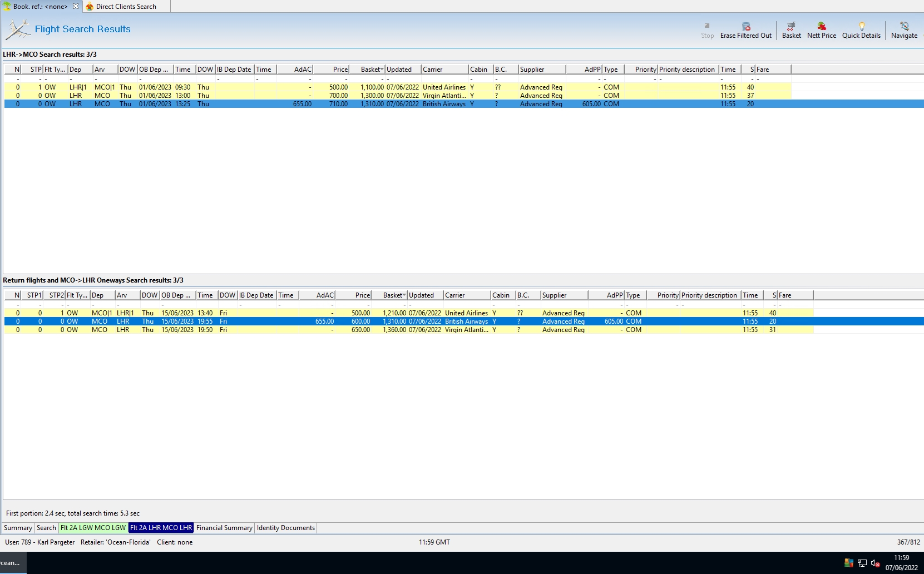Screen dimensions: 924x574
Task: Select the outbound Virgin Atlantic 13:00 row
Action: tap(397, 96)
